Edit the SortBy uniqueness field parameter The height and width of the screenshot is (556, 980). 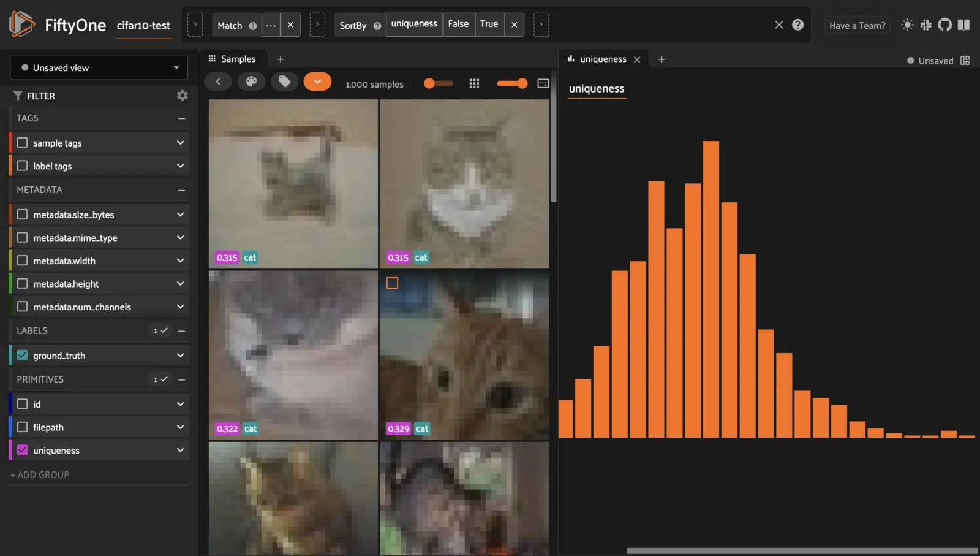(414, 24)
